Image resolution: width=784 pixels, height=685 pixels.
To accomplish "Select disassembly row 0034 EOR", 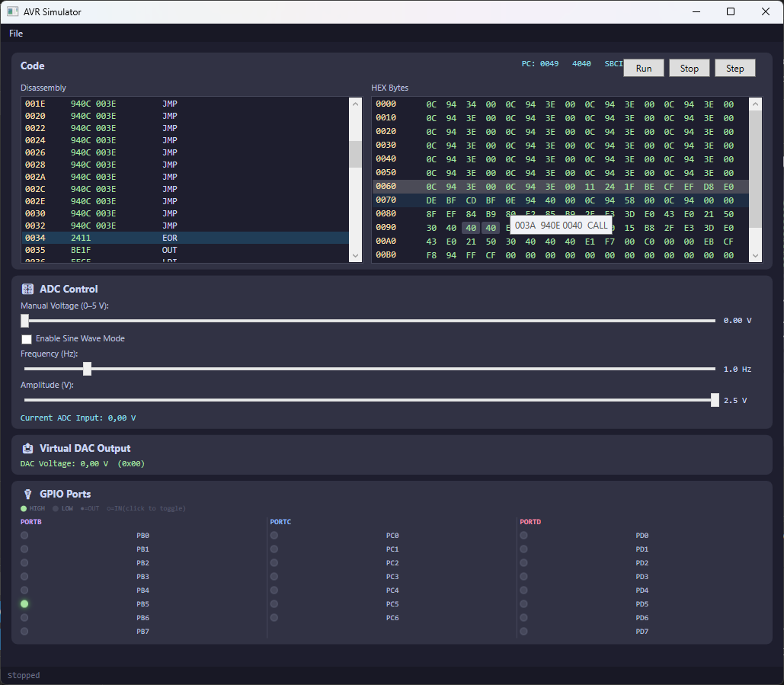I will 185,238.
